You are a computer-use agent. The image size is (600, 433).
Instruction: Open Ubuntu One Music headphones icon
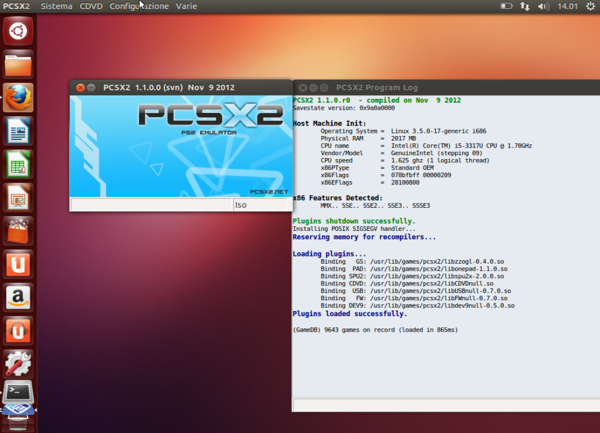click(18, 331)
